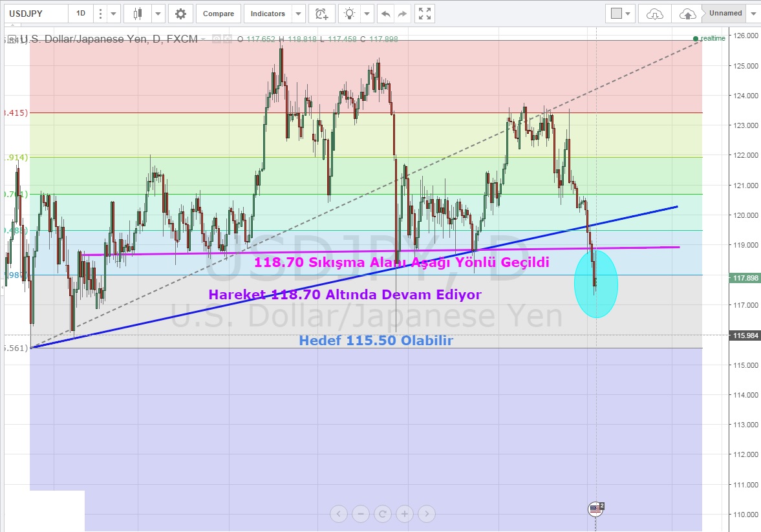Expand the chart style dropdown arrow

click(x=157, y=14)
